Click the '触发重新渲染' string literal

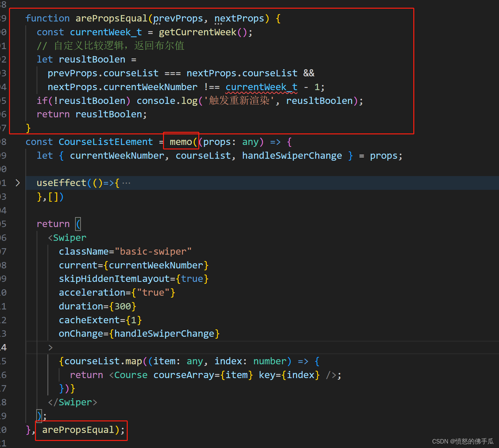pyautogui.click(x=239, y=101)
